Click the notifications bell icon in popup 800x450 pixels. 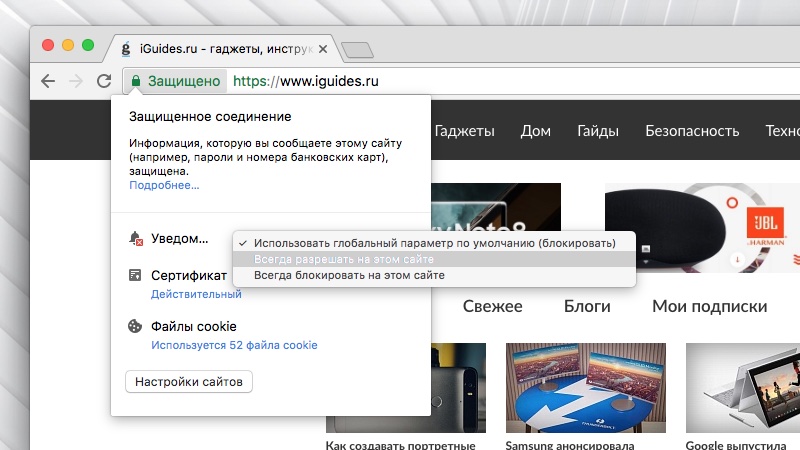[135, 239]
